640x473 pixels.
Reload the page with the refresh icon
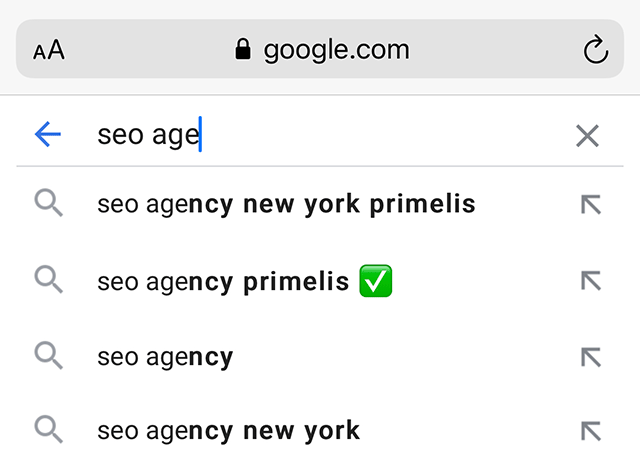click(595, 50)
